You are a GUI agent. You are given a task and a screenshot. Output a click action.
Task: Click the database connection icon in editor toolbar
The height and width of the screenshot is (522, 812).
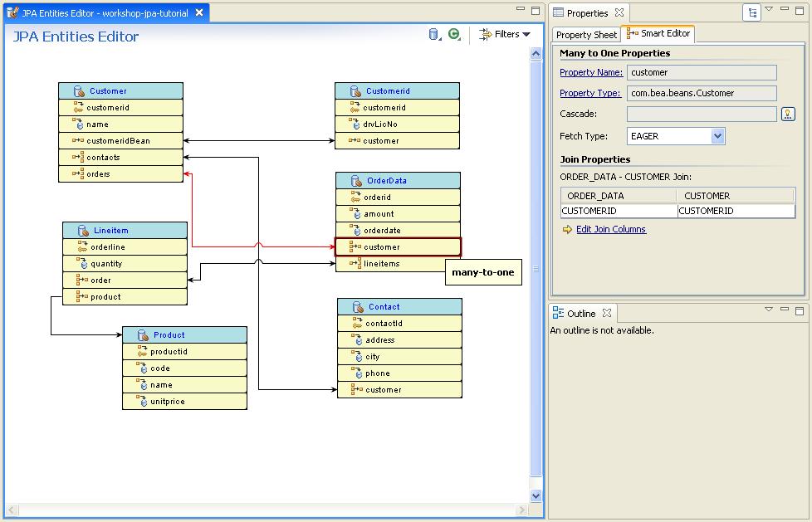433,35
